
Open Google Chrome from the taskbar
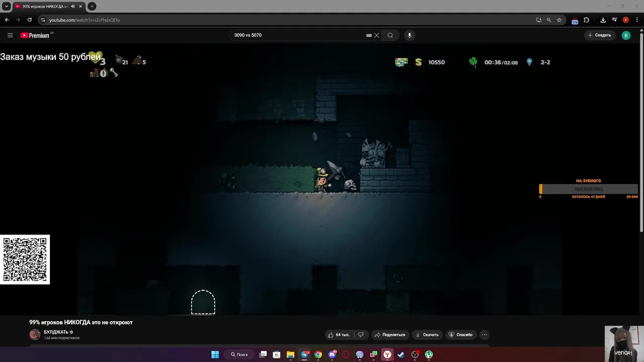click(x=318, y=354)
